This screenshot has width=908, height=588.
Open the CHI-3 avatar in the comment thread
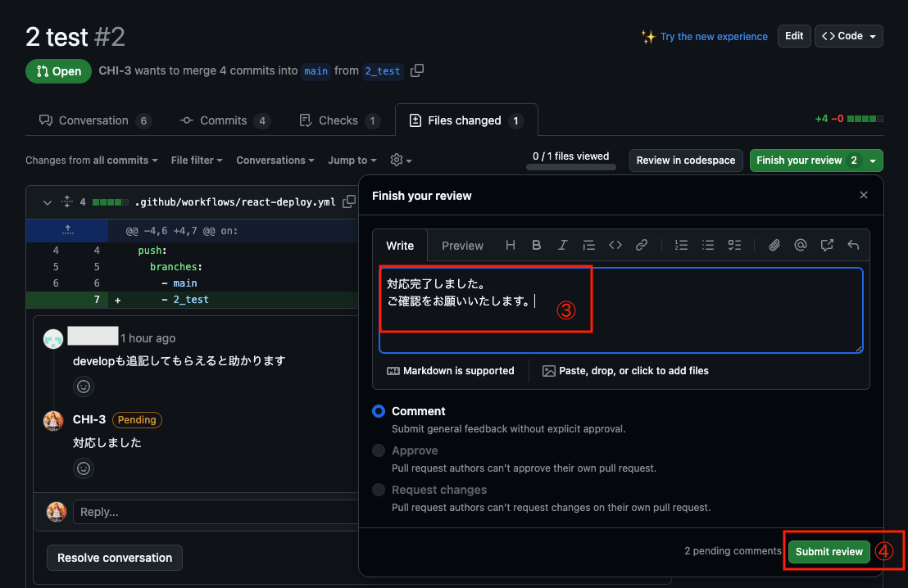click(x=53, y=421)
